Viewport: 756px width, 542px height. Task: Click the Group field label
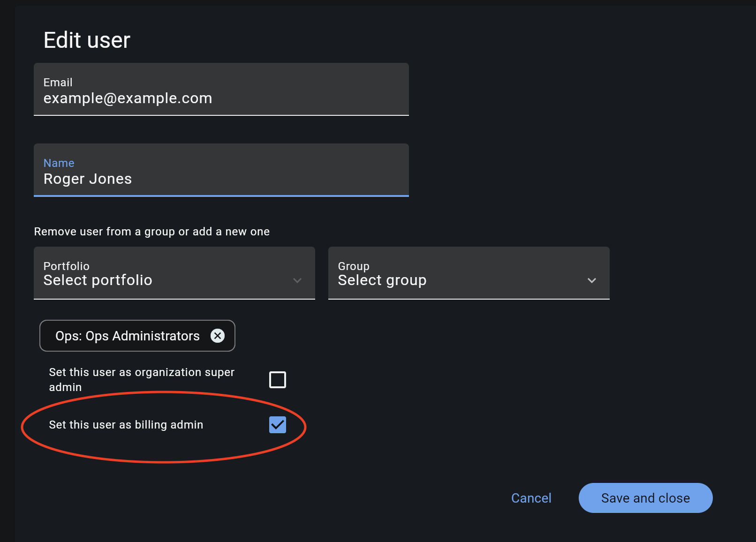[354, 266]
